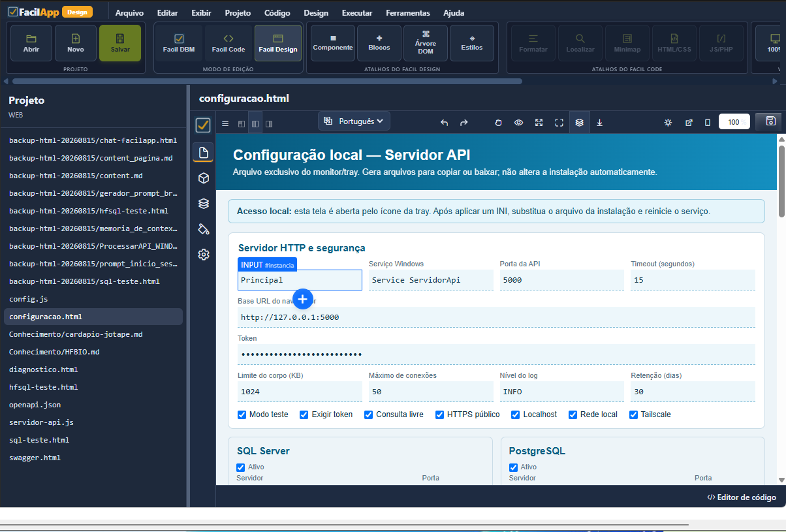Click the layers icon in design toolbar

579,122
